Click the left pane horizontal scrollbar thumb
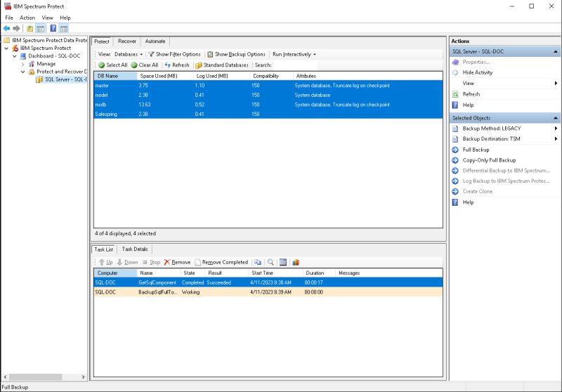 [x=35, y=377]
